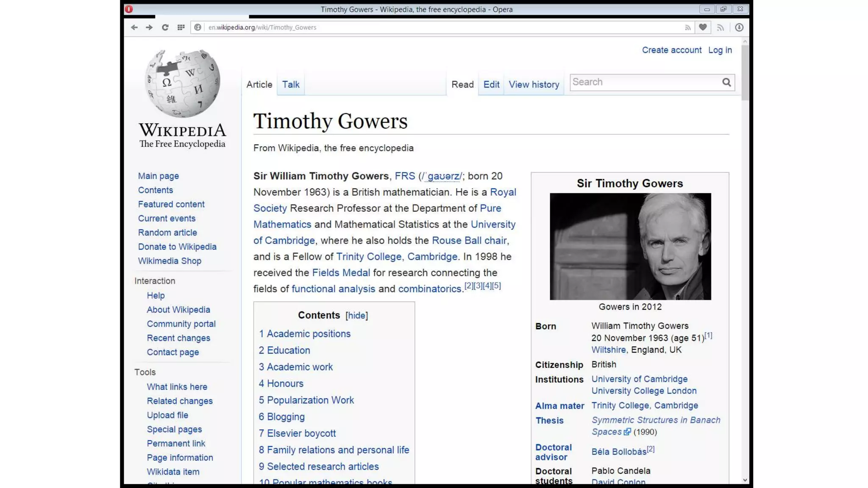This screenshot has height=488, width=868.
Task: Click the browser back arrow
Action: pos(134,28)
